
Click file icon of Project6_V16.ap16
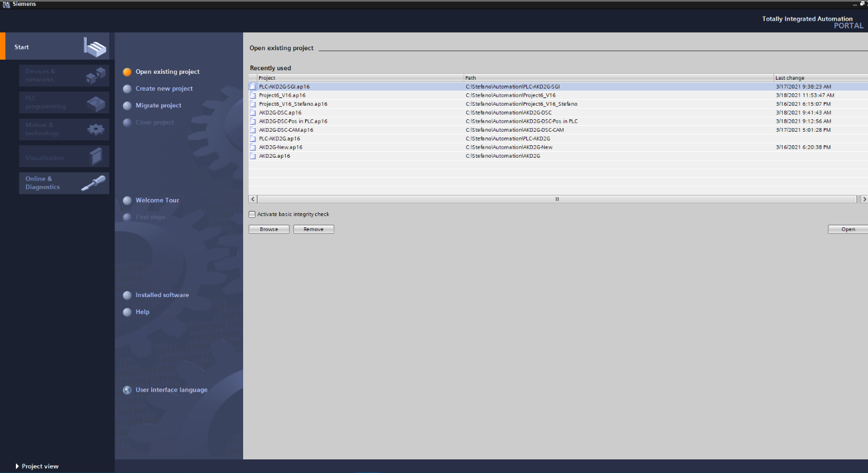pos(253,95)
